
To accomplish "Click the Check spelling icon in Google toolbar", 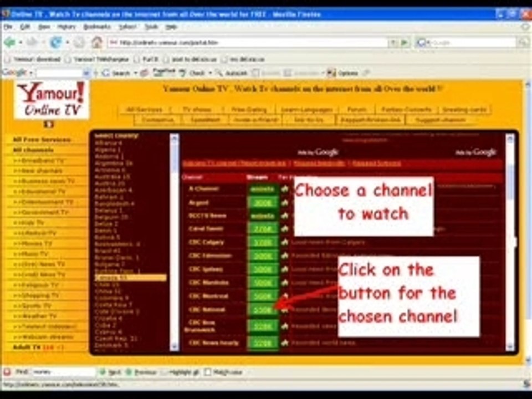I will pos(182,73).
